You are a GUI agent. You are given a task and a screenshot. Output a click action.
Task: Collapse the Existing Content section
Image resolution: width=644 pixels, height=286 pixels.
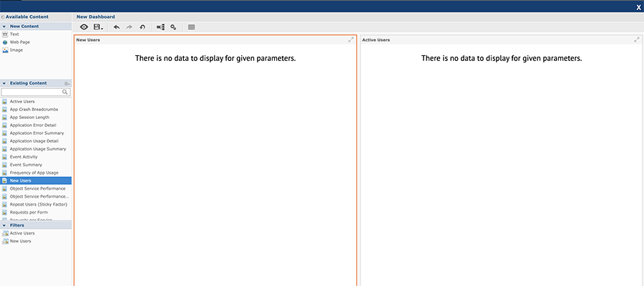pos(4,83)
